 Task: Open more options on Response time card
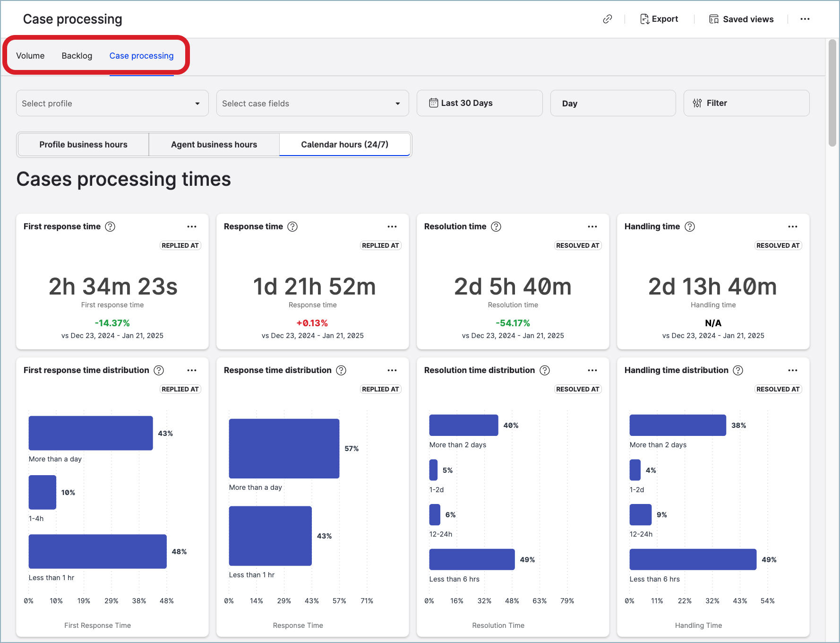392,226
